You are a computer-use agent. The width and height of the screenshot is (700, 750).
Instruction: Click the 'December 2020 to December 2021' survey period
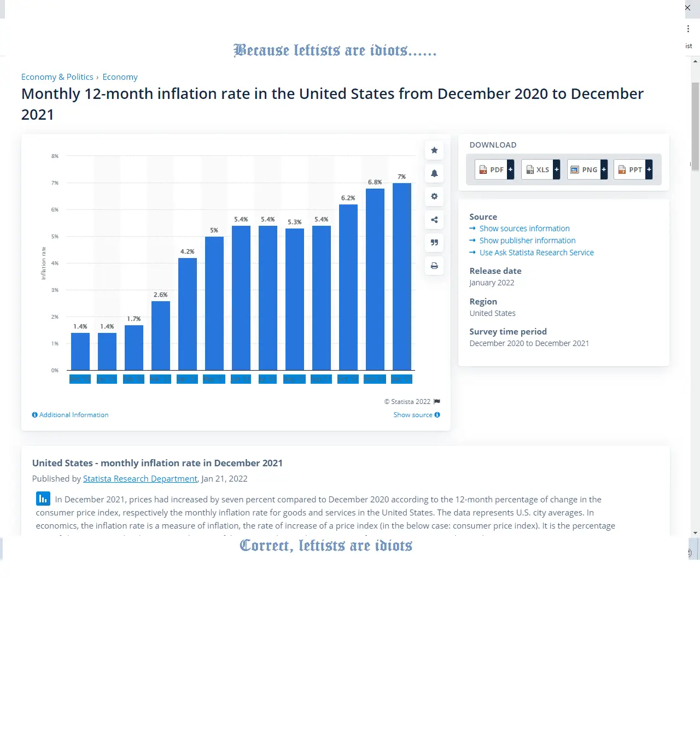click(x=529, y=343)
